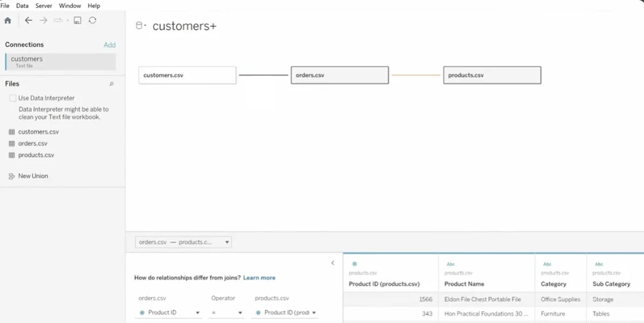
Task: Enable the Use Data Interpreter checkbox
Action: (13, 98)
